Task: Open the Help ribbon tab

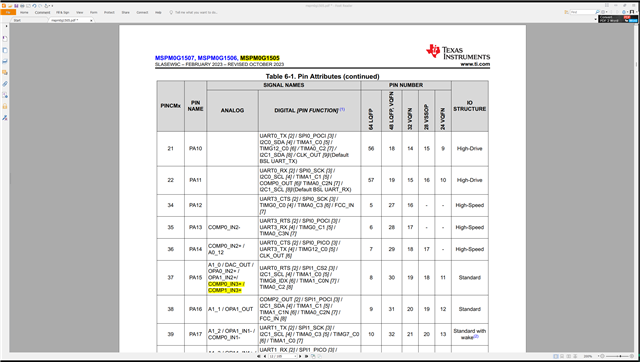Action: pos(158,12)
